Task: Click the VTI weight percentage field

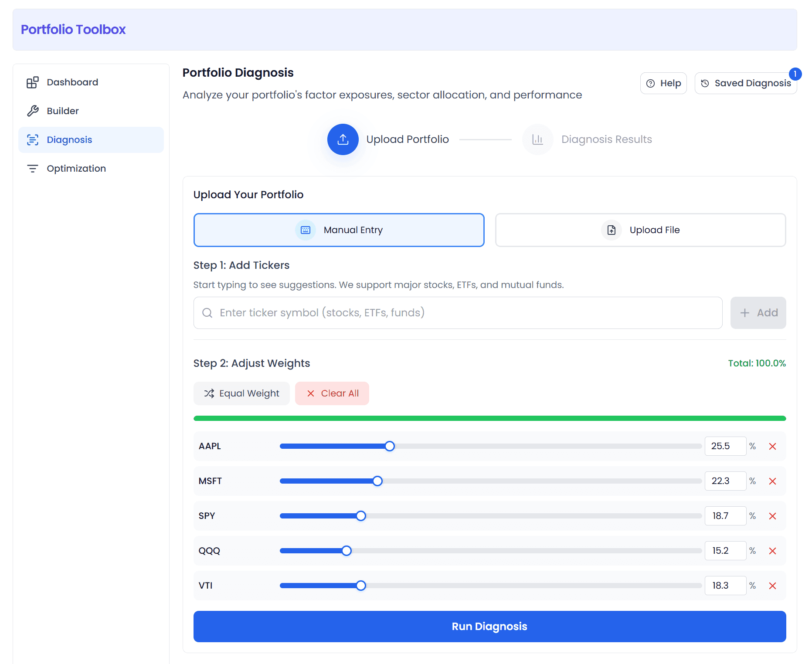Action: 725,586
